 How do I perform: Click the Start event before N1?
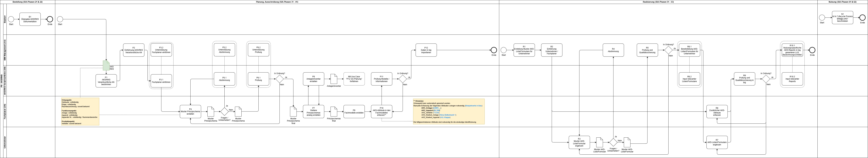coord(822,18)
